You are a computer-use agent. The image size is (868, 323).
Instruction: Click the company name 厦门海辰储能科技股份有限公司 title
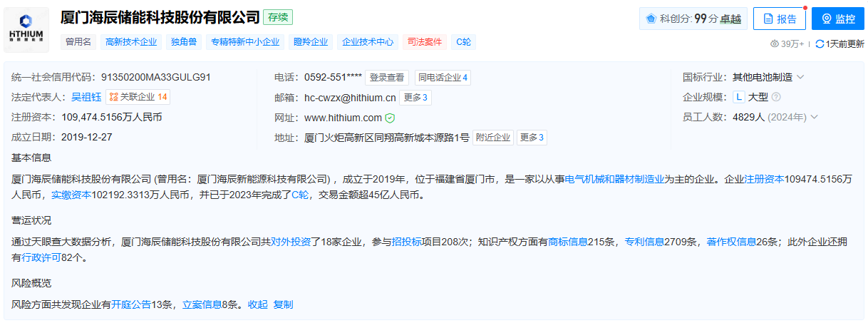(160, 18)
